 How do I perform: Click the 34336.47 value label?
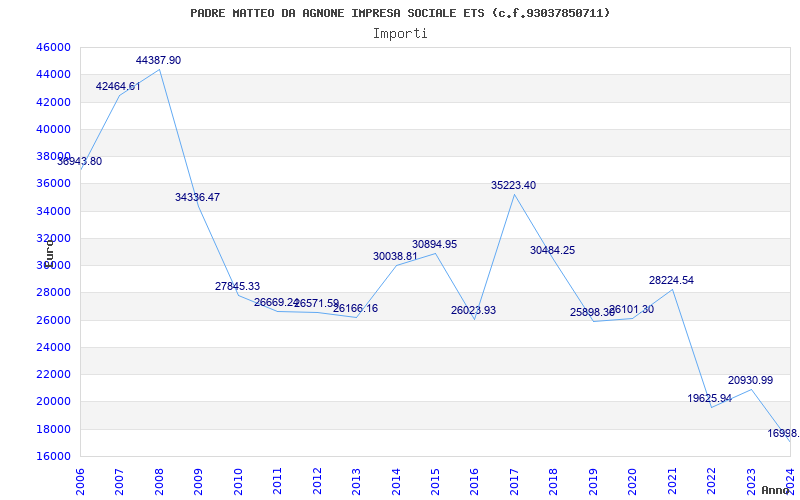coord(197,197)
